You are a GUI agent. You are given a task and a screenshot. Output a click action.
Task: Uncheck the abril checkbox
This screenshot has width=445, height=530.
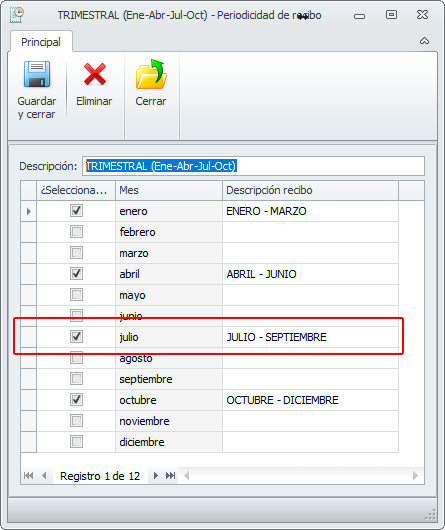coord(76,274)
